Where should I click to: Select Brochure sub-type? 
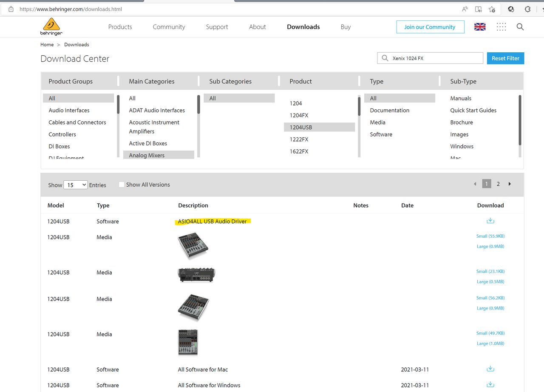(462, 122)
